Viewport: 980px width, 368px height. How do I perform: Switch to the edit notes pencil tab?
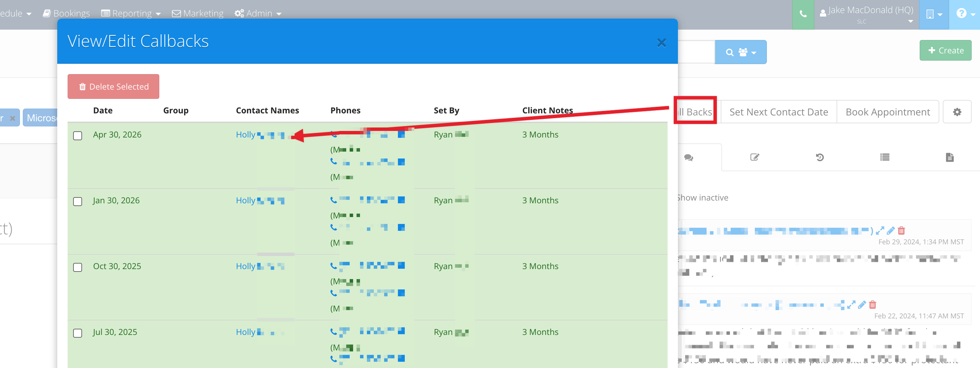(754, 157)
